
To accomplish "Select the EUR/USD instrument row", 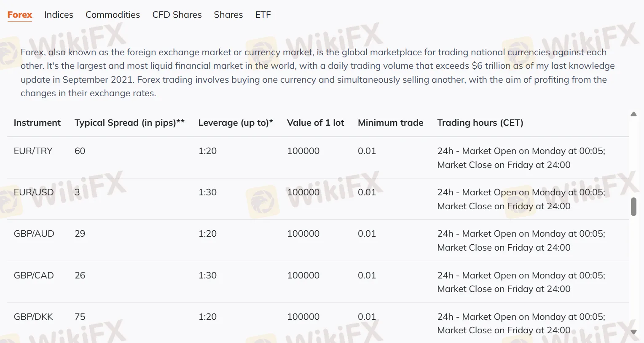I will tap(33, 192).
